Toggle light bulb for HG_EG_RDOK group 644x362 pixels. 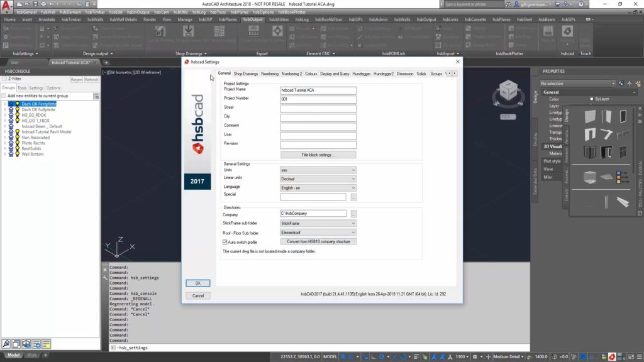pyautogui.click(x=18, y=116)
